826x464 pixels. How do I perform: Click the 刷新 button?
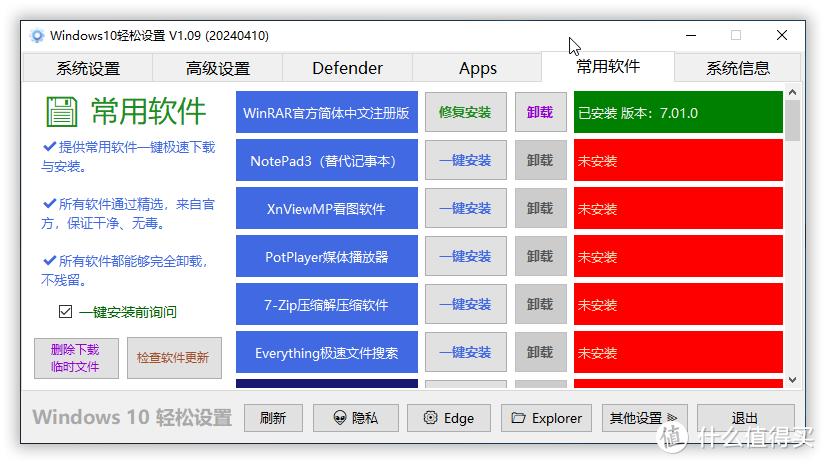(x=273, y=418)
